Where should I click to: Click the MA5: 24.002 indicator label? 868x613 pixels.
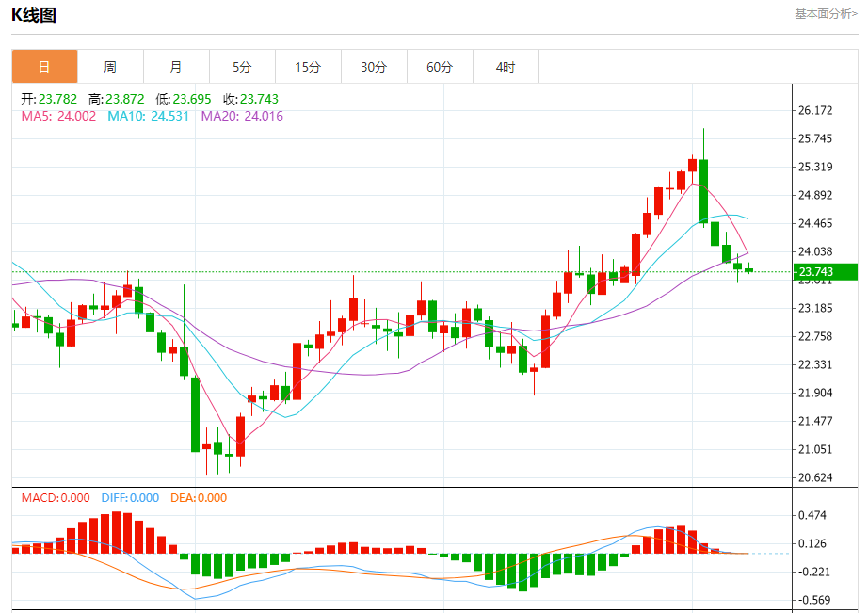click(58, 116)
